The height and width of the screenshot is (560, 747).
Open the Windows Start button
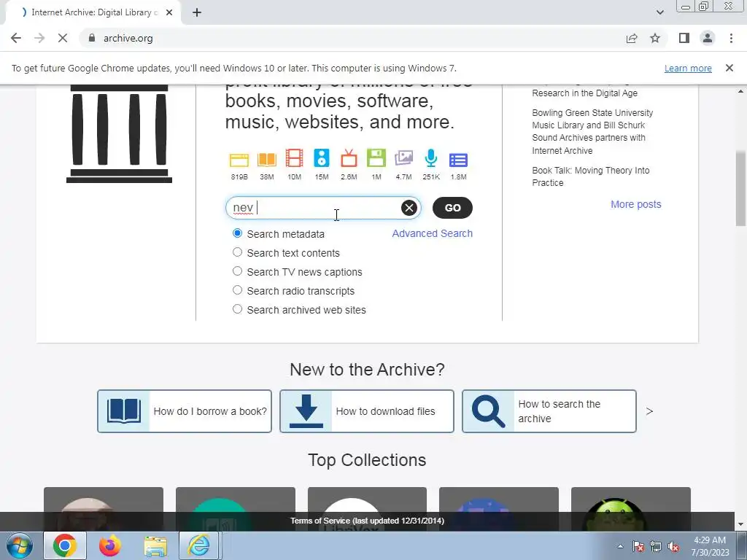click(20, 545)
